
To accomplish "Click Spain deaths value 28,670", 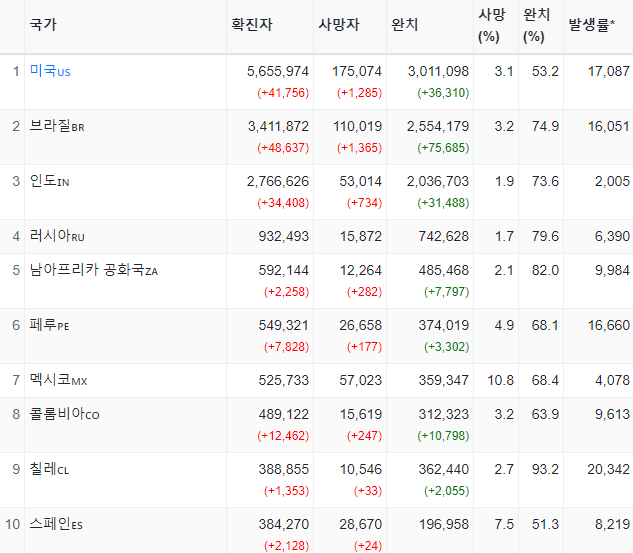I will point(361,524).
